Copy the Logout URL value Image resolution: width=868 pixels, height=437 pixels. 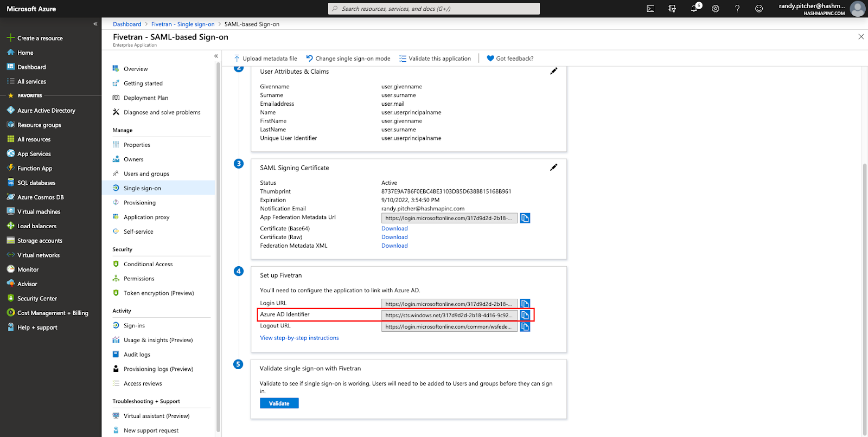pos(525,326)
